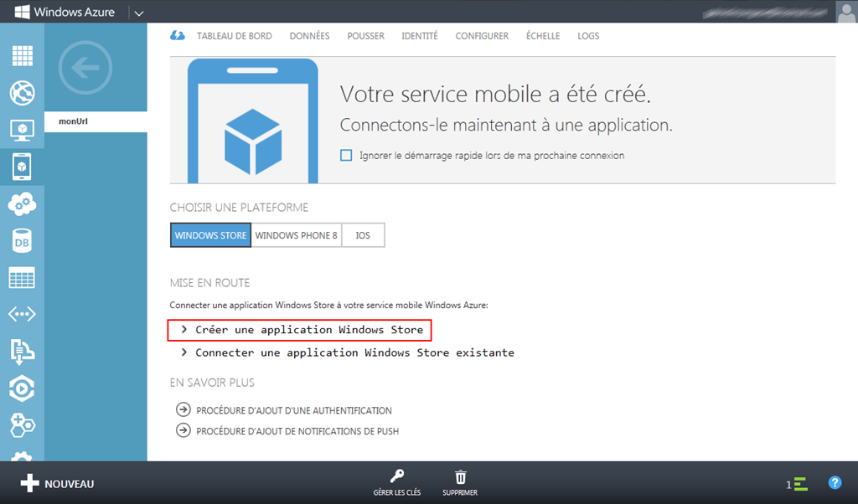Select WINDOWS STORE platform button
This screenshot has width=858, height=504.
point(210,235)
